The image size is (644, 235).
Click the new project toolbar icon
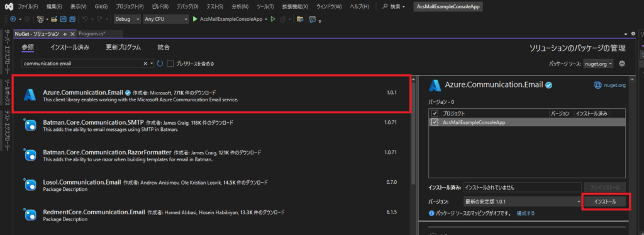click(x=40, y=20)
